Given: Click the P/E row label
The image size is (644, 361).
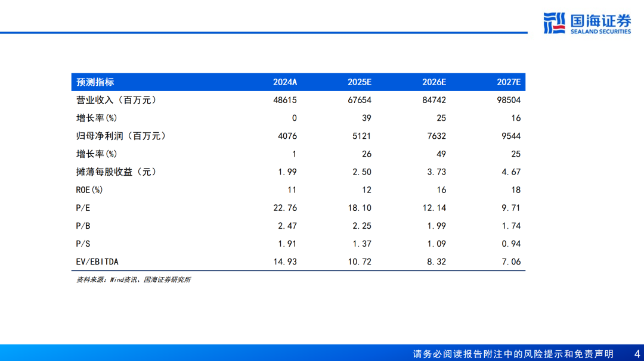Looking at the screenshot, I should coord(83,208).
